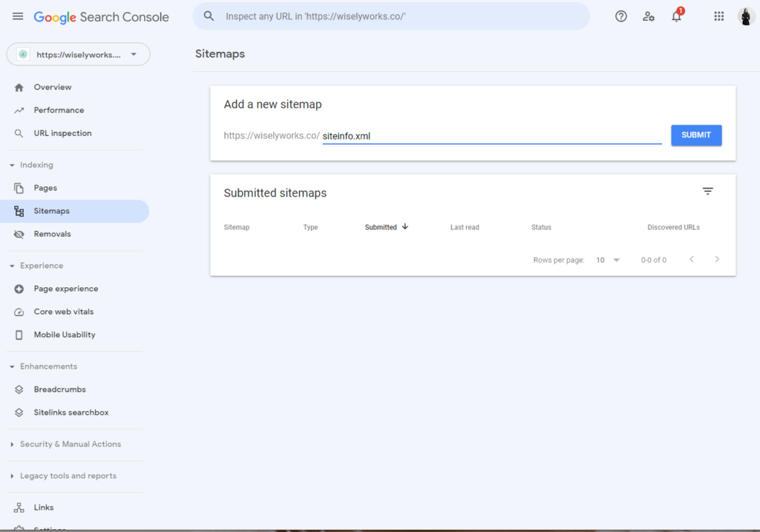Click the Type column header
Viewport: 760px width, 532px height.
point(311,227)
